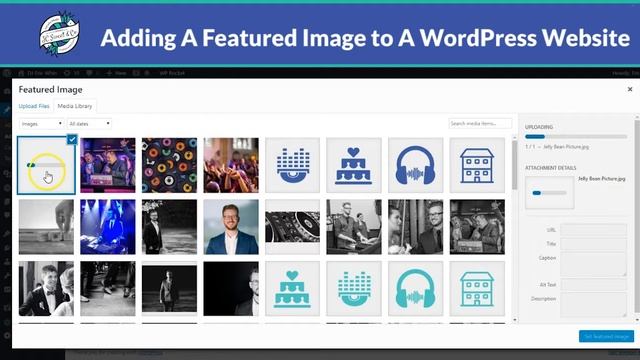Image resolution: width=640 pixels, height=360 pixels.
Task: Switch to the Media Library tab
Action: click(75, 106)
